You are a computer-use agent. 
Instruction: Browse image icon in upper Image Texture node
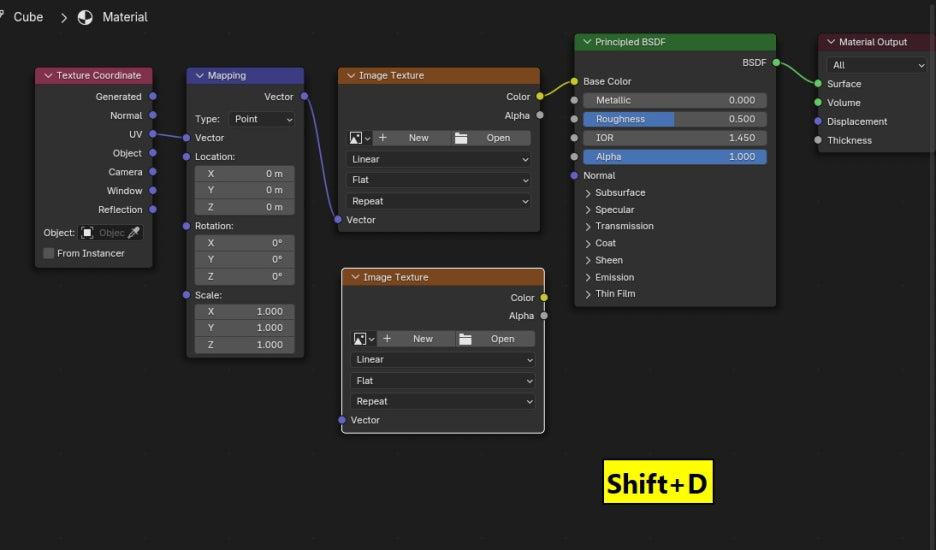point(359,138)
